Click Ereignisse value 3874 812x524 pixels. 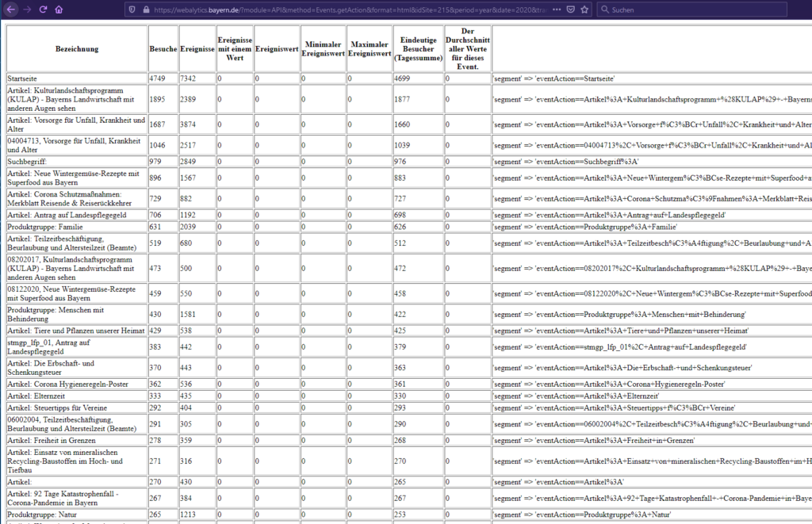tap(188, 124)
